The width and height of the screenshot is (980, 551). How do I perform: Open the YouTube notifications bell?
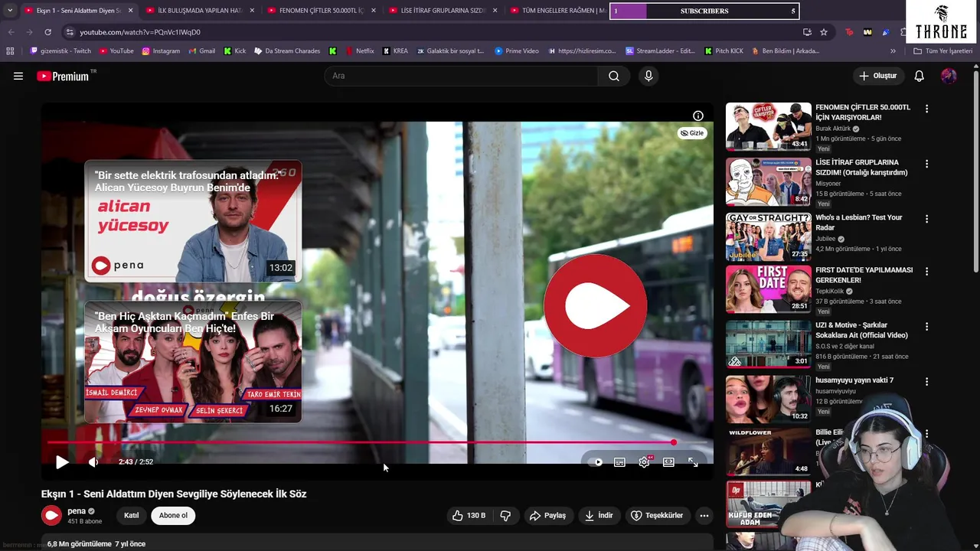click(920, 76)
